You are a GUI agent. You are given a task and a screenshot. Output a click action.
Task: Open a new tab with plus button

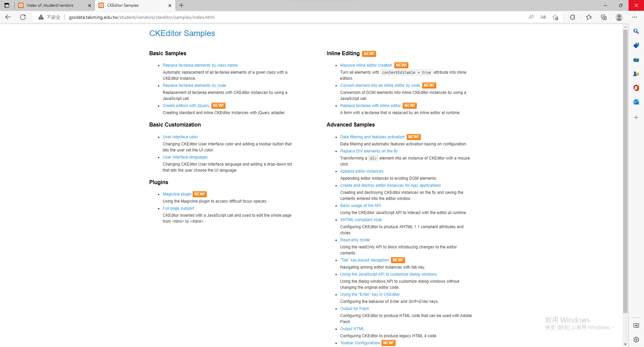pos(182,5)
